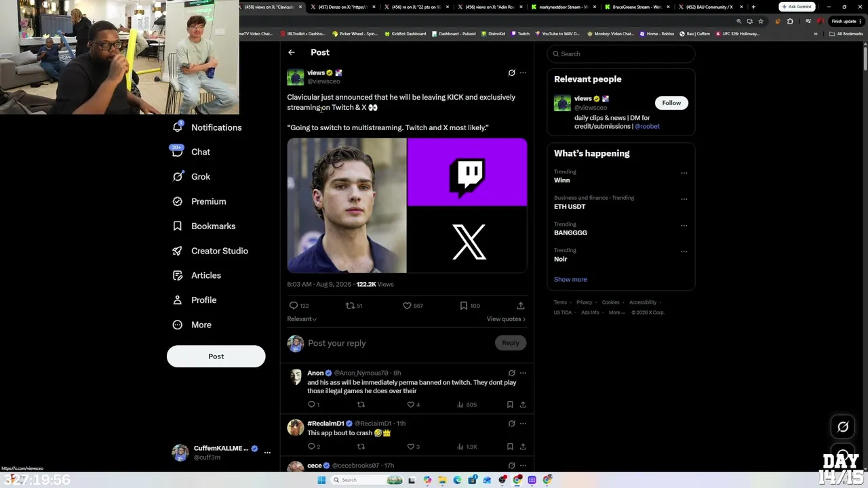Click the Reply button

(511, 343)
